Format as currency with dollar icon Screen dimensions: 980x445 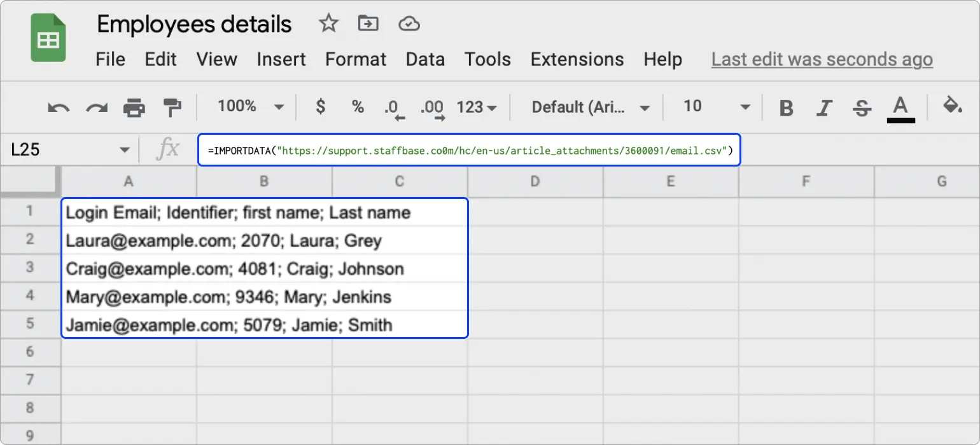pos(321,107)
